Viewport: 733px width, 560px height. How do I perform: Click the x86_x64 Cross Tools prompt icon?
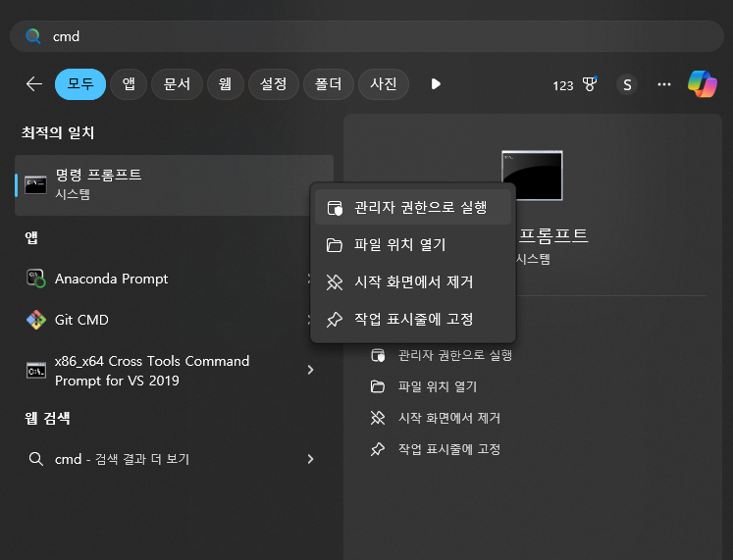coord(36,371)
